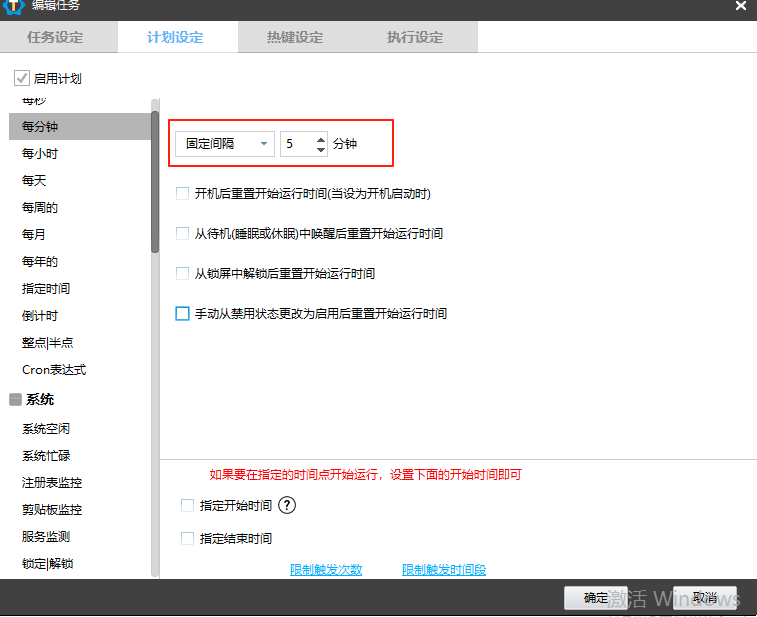Select Cron表达式 in the schedule list
Screen dimensions: 757x617
point(54,370)
